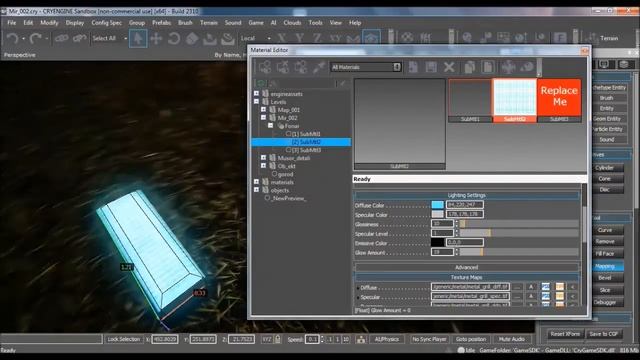Screen dimensions: 640x360
Task: Click the Paste material icon
Action: pyautogui.click(x=488, y=67)
